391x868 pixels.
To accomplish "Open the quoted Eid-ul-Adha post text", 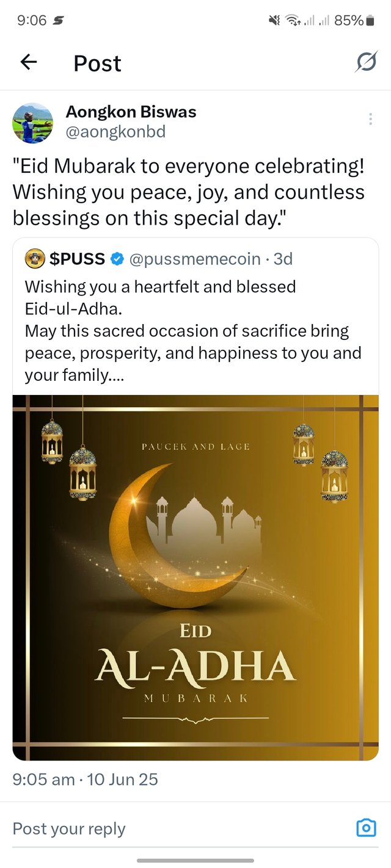I will (x=193, y=331).
